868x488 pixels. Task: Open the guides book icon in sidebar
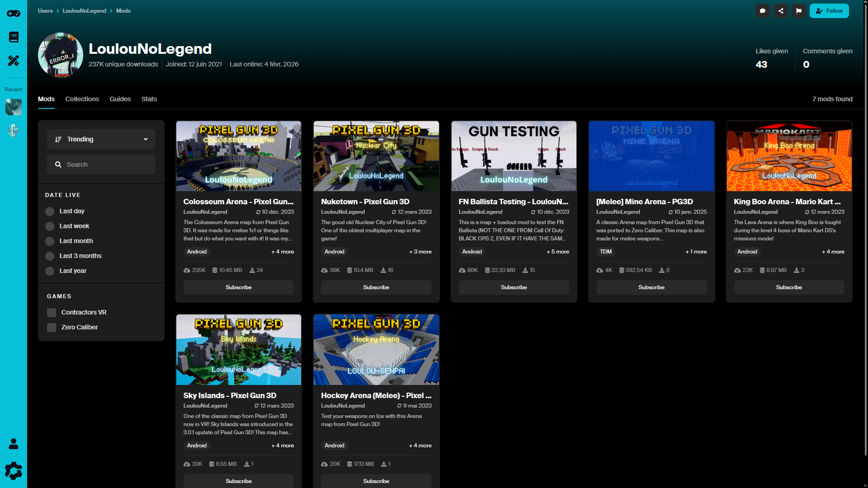[x=14, y=37]
